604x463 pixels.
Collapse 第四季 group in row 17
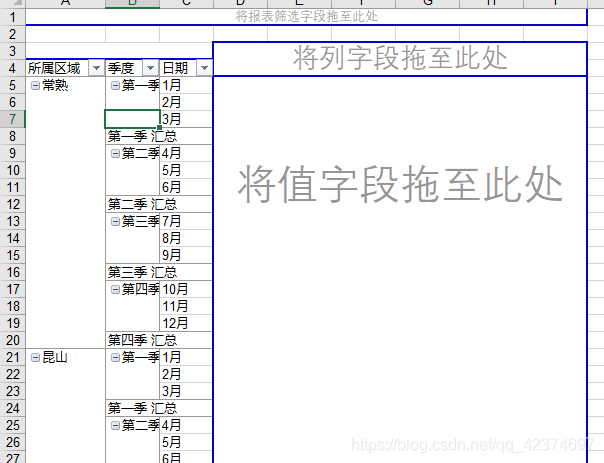coord(115,289)
